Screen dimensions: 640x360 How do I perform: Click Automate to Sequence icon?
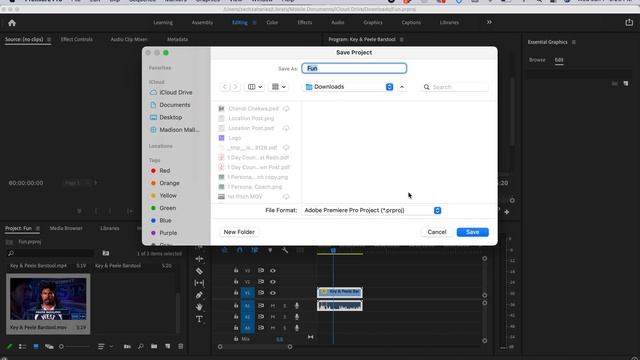coord(127,347)
